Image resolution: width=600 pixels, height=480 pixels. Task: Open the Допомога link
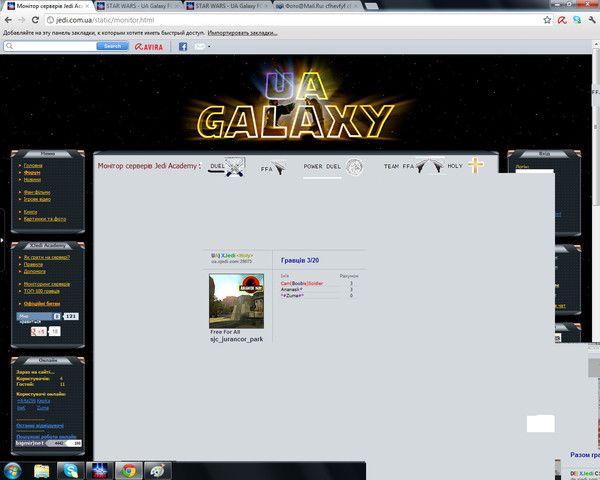coord(34,271)
